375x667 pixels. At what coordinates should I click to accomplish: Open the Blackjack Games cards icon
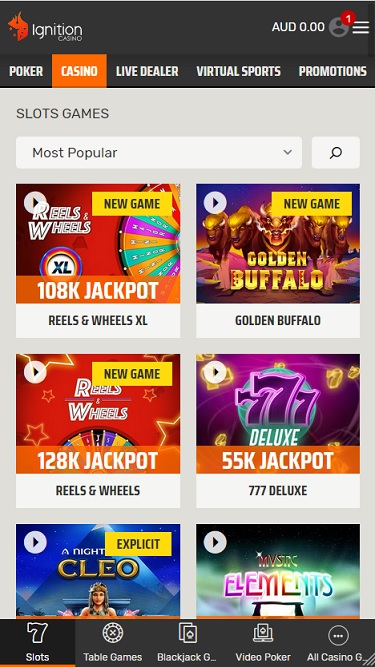point(187,634)
